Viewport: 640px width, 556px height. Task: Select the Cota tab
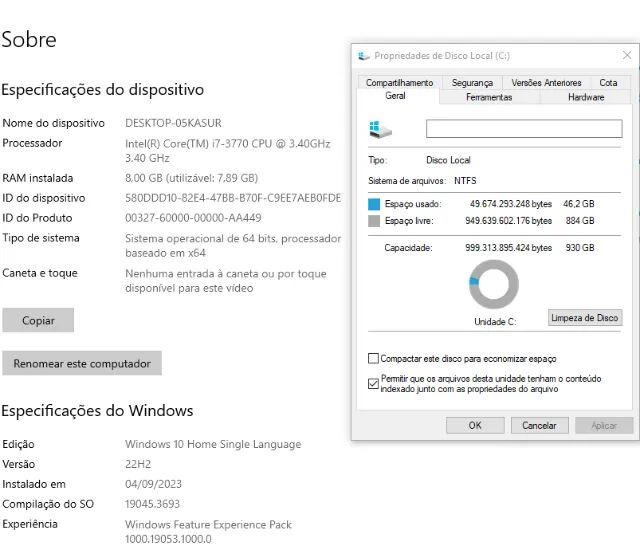pos(608,82)
